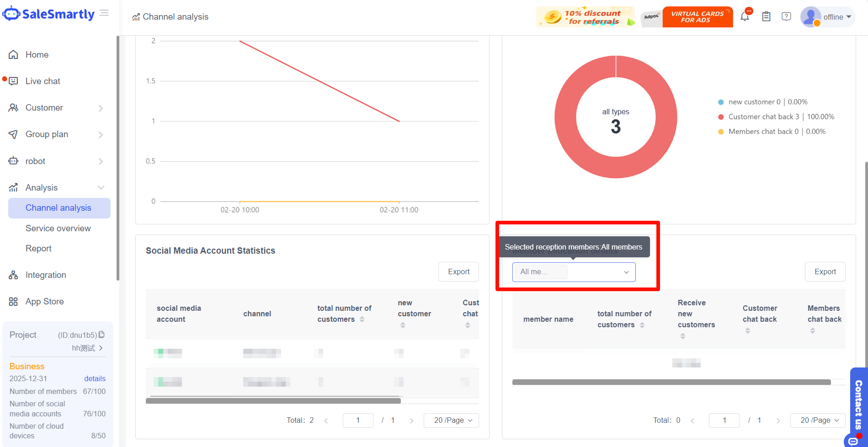Click the help question mark icon

tap(786, 17)
